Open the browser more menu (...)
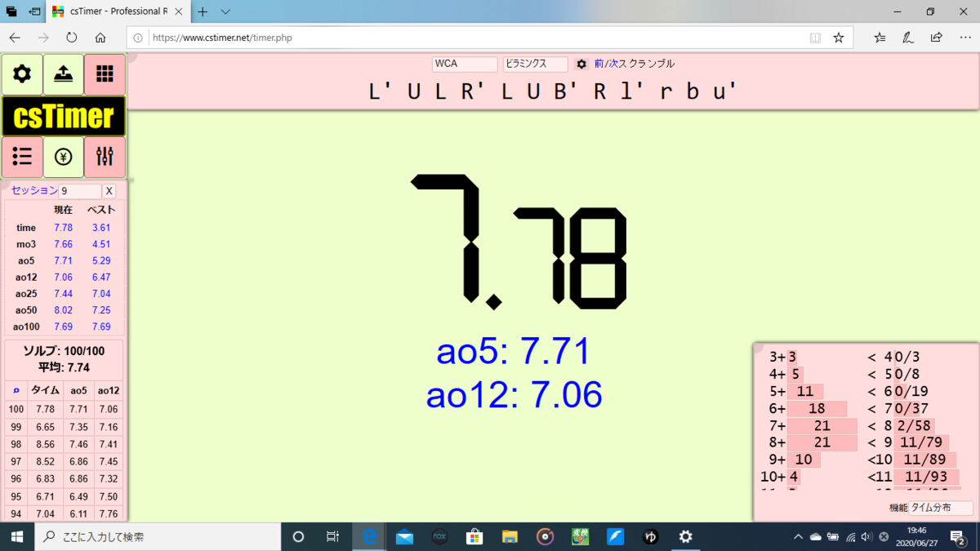 click(964, 38)
